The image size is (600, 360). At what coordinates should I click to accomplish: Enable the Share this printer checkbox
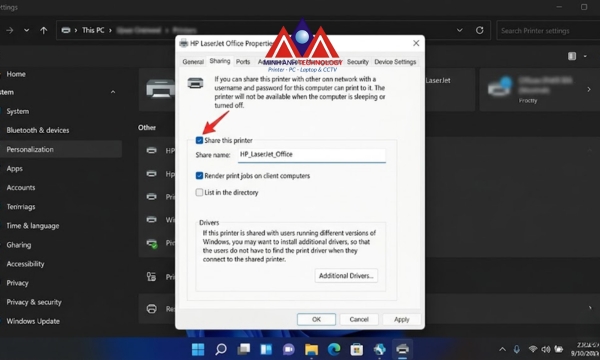tap(199, 140)
